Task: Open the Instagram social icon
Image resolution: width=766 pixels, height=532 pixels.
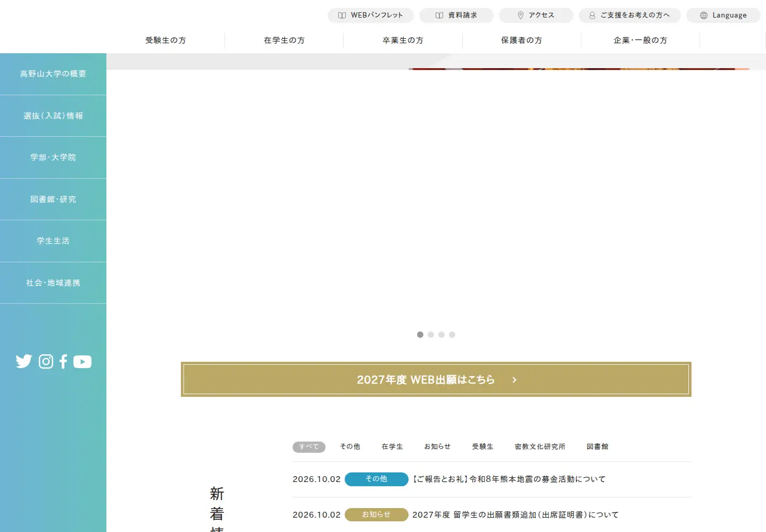Action: [x=46, y=362]
